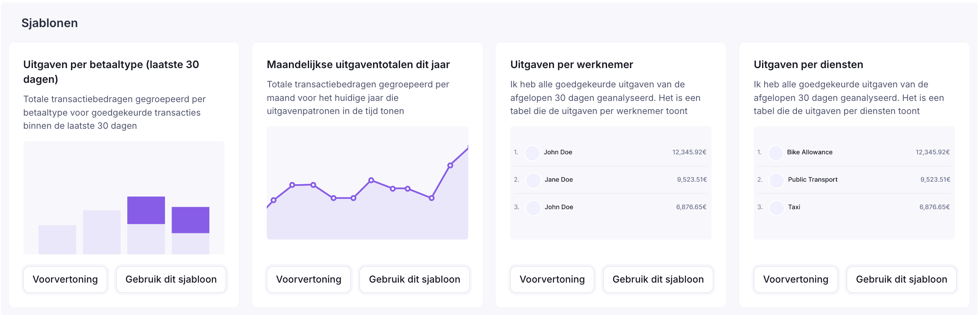Use the Maandelijkse uitgaventotalen template
Screen dimensions: 980x315
coord(414,279)
